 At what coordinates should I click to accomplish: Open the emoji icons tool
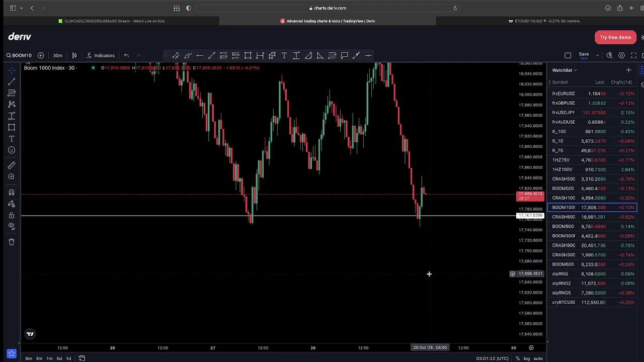(x=12, y=150)
